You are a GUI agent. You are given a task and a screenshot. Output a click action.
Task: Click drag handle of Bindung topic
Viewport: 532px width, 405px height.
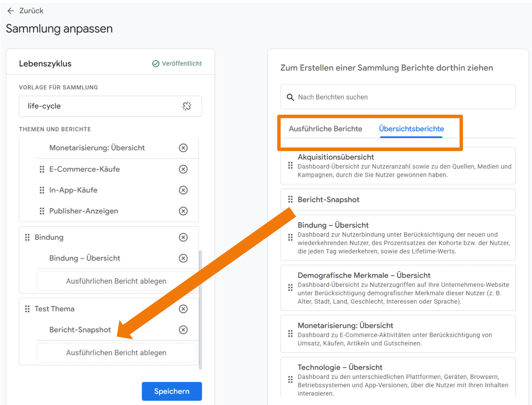27,238
